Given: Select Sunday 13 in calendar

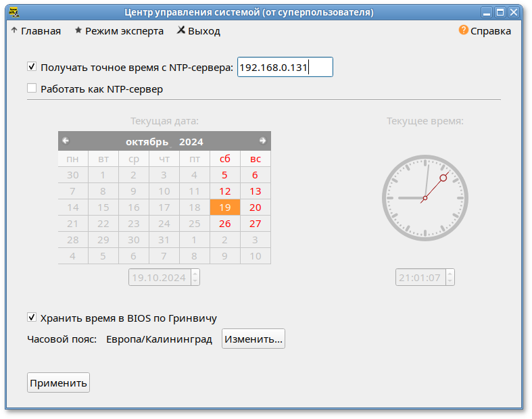Looking at the screenshot, I should [x=256, y=191].
